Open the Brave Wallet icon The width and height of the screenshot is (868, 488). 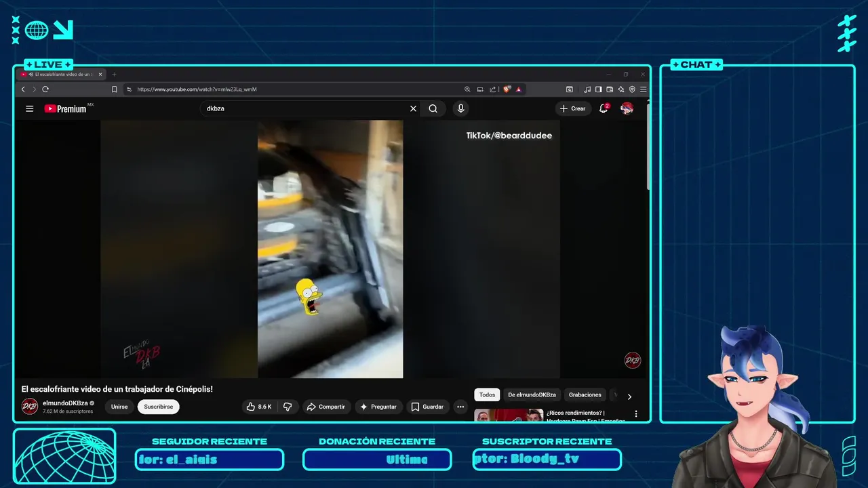(610, 89)
